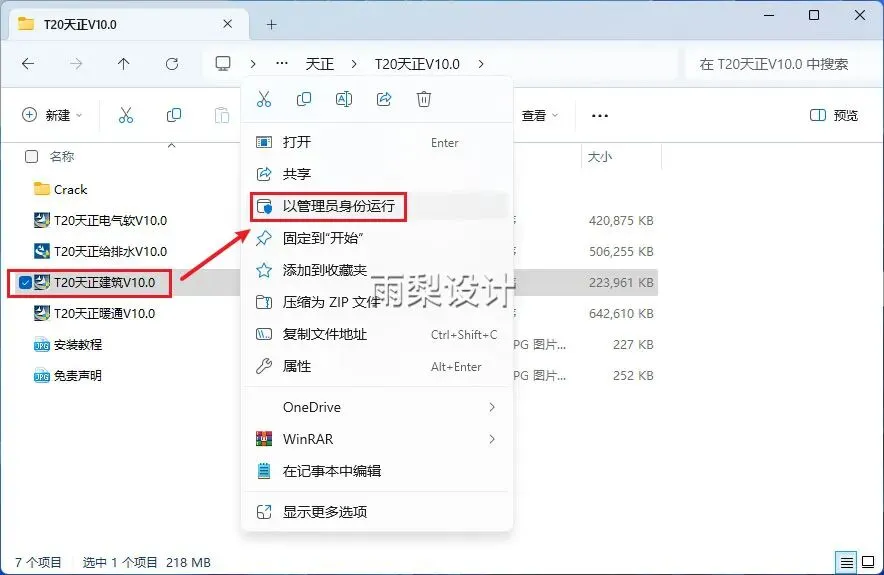Open 属性 from the context menu
The width and height of the screenshot is (884, 575).
377,366
